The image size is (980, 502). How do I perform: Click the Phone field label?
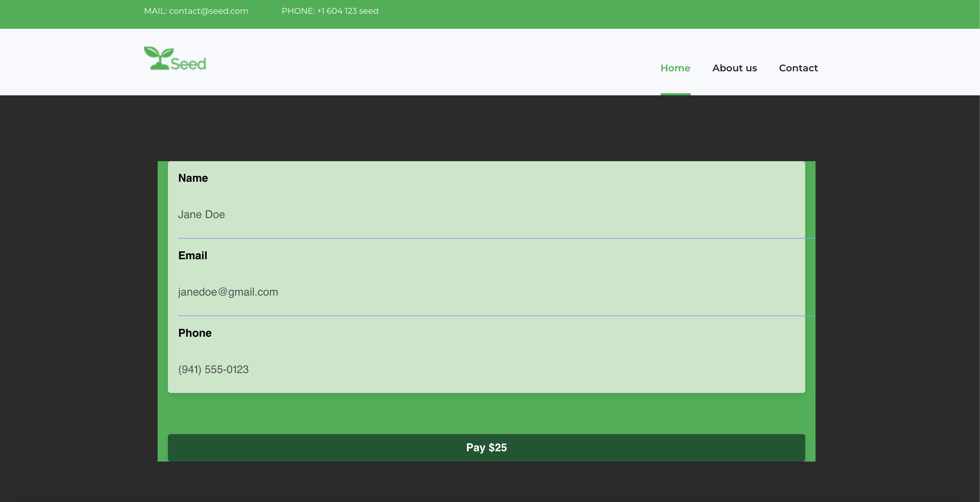(x=195, y=333)
